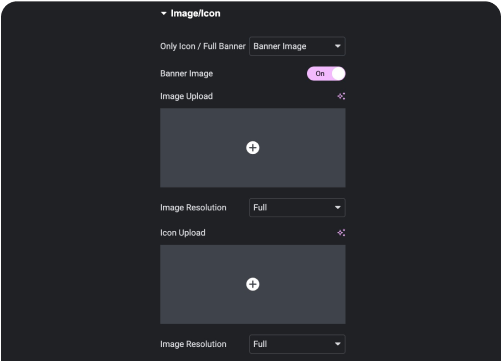This screenshot has width=501, height=361.
Task: Open Image Resolution dropdown under Image Upload
Action: pos(297,208)
